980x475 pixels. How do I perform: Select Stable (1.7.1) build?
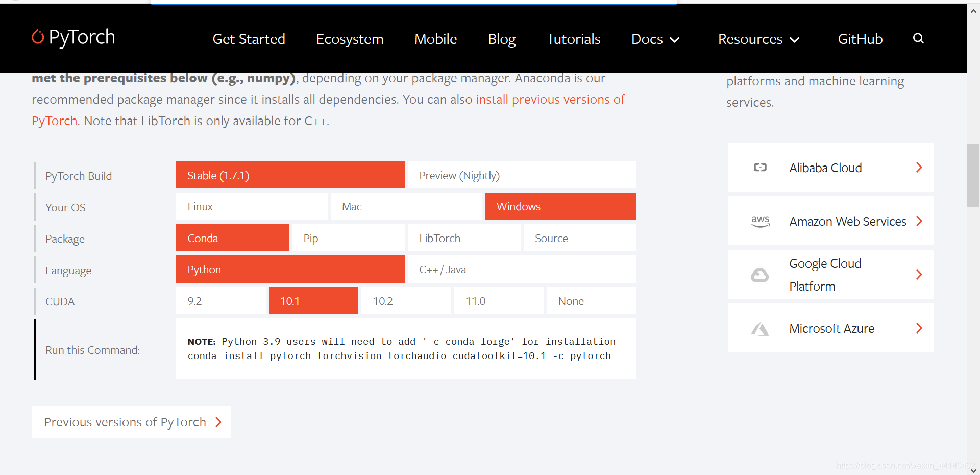290,175
